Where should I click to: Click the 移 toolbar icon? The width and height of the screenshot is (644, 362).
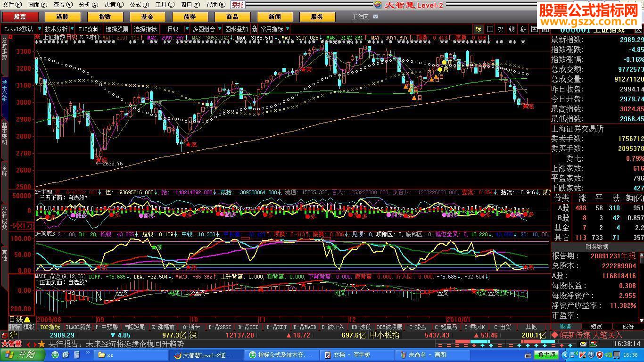tap(523, 29)
